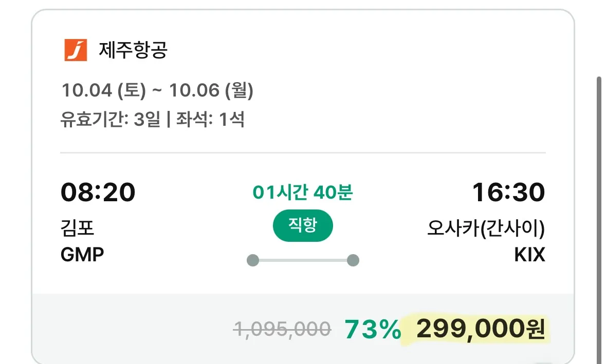
Task: Click the green 73% discount label
Action: point(373,330)
